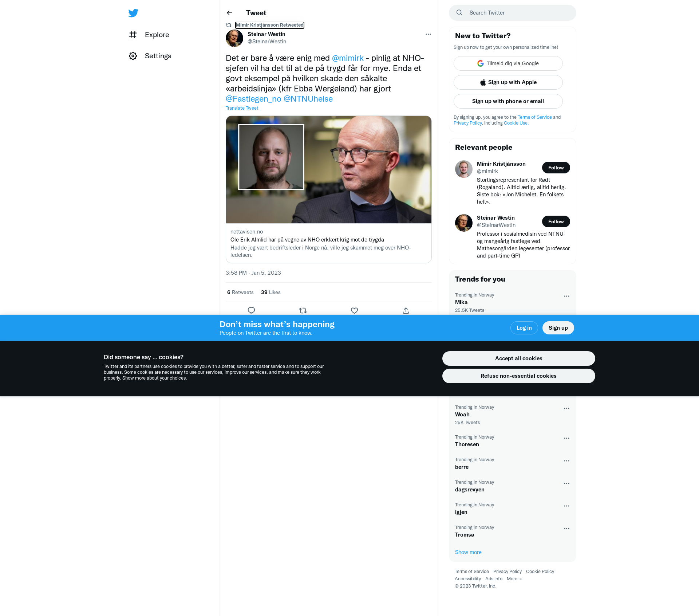
Task: Follow Mímir Kristjánsson
Action: (x=556, y=168)
